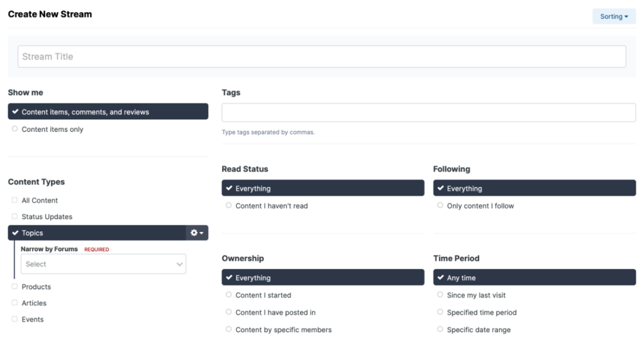Click the Tags input box
Screen dimensions: 644x351
(428, 113)
